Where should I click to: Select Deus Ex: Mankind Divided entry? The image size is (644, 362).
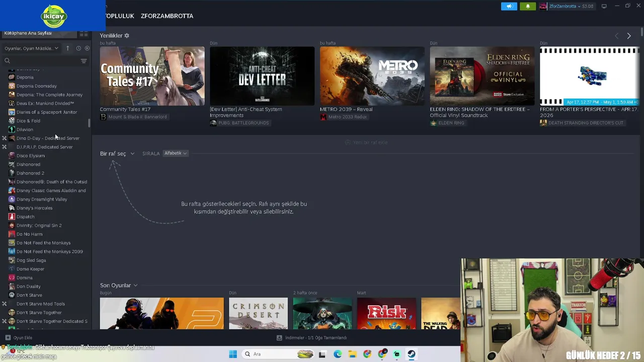[45, 103]
